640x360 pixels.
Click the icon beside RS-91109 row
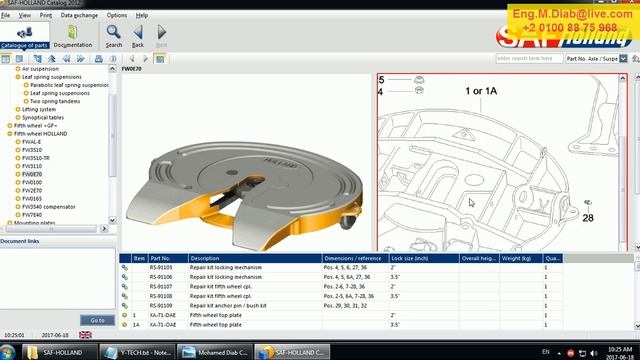(x=124, y=306)
